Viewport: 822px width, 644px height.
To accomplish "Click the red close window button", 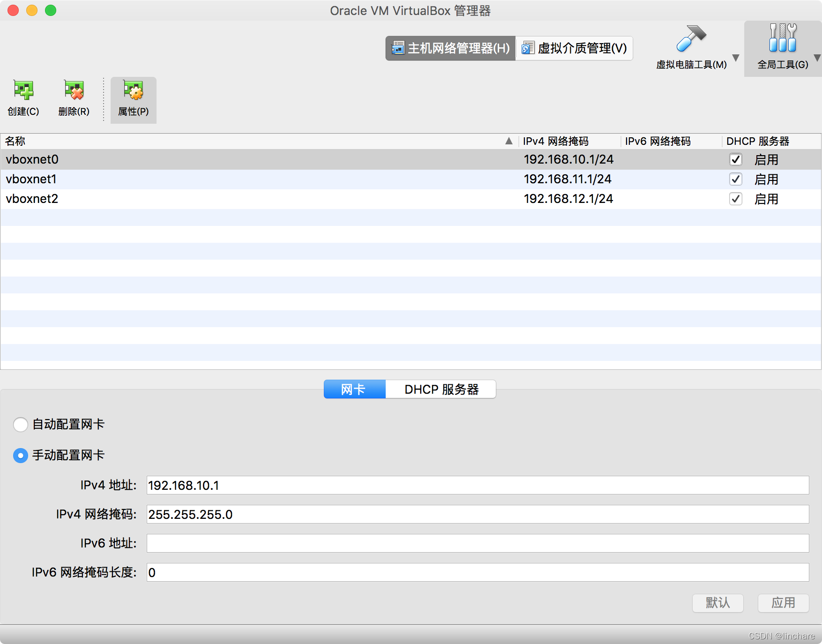I will [13, 10].
